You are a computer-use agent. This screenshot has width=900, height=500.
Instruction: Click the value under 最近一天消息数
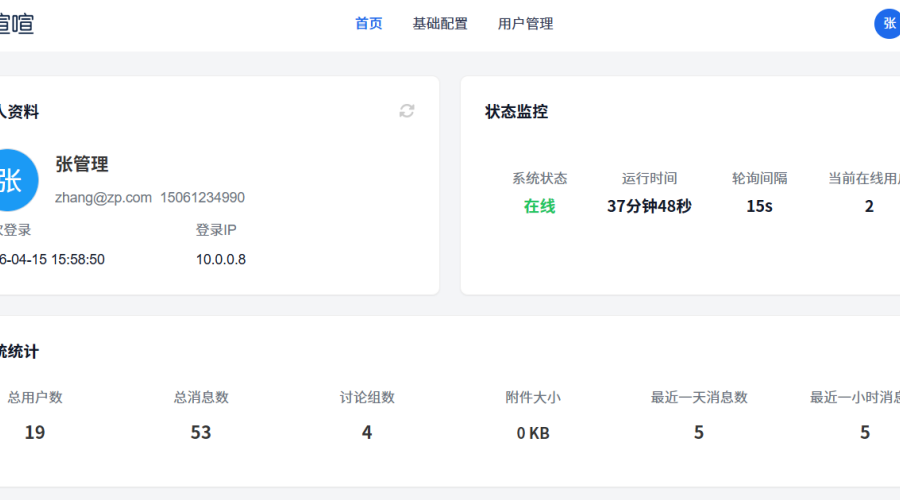point(699,432)
